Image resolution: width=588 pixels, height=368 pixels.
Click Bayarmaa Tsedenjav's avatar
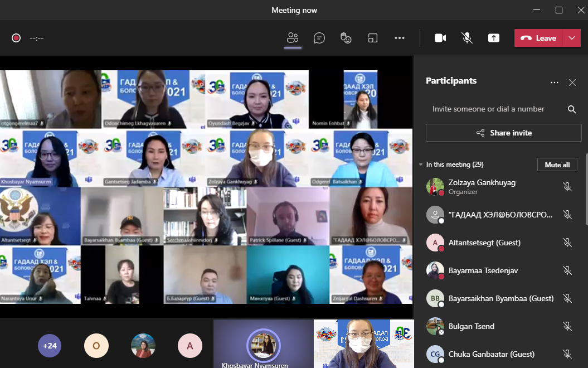(435, 270)
